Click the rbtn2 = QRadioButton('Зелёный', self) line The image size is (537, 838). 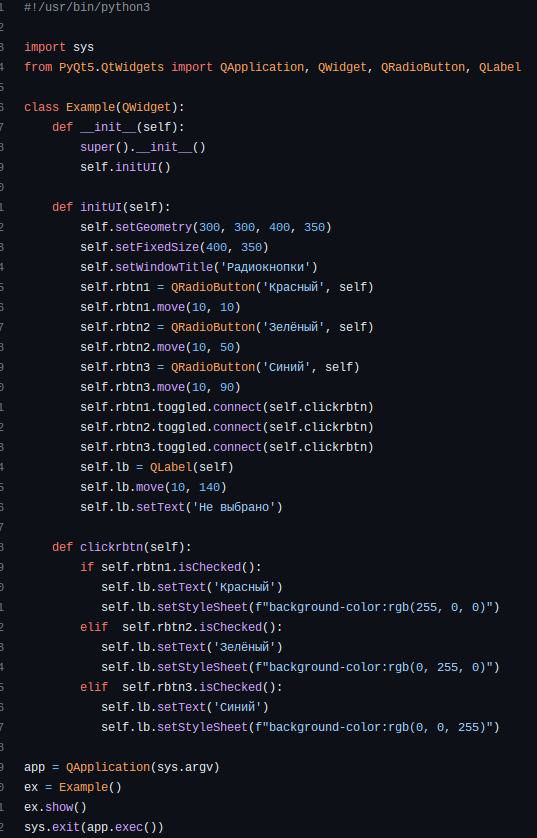227,327
